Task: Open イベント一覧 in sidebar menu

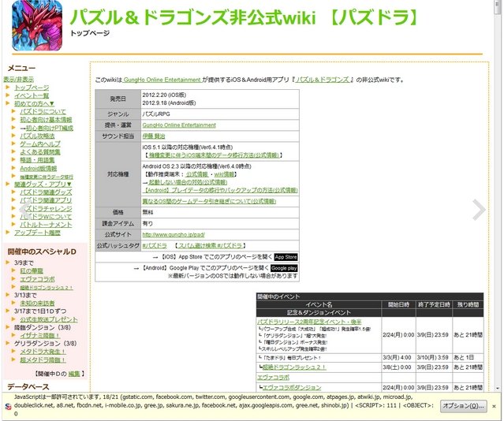Action: [32, 95]
